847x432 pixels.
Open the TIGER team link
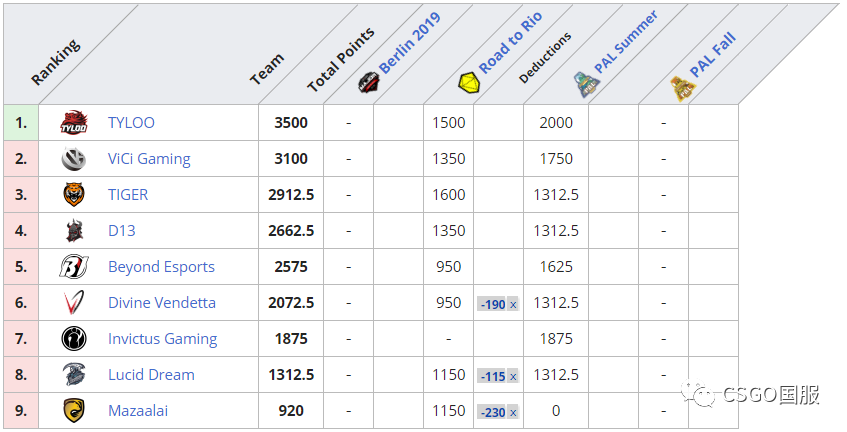pos(128,194)
